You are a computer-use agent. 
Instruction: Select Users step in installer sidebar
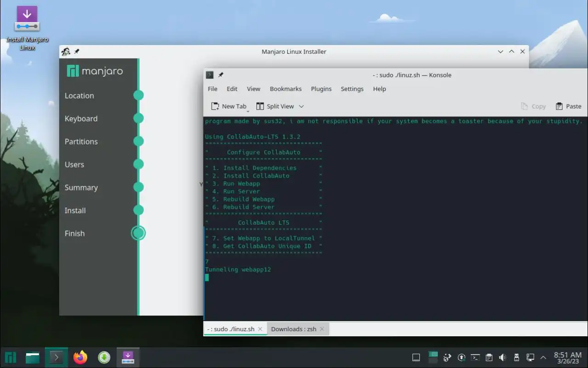[x=74, y=165]
